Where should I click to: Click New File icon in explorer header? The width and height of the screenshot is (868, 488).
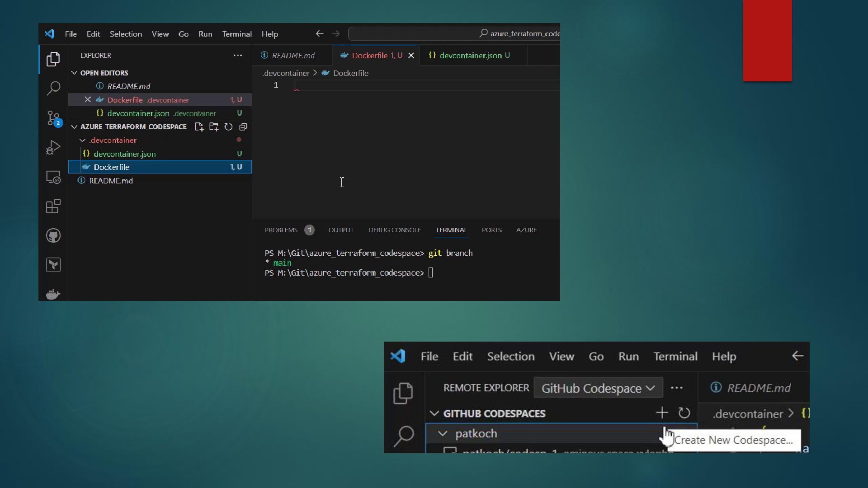click(x=199, y=127)
